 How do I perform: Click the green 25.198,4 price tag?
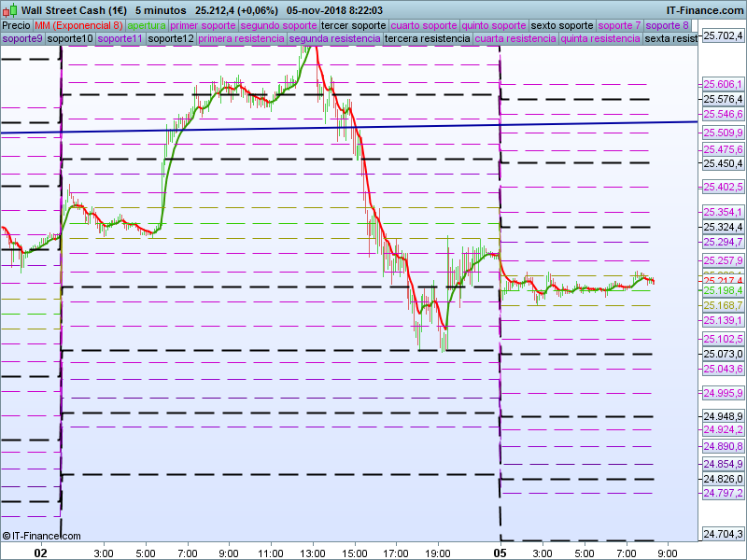tap(722, 290)
